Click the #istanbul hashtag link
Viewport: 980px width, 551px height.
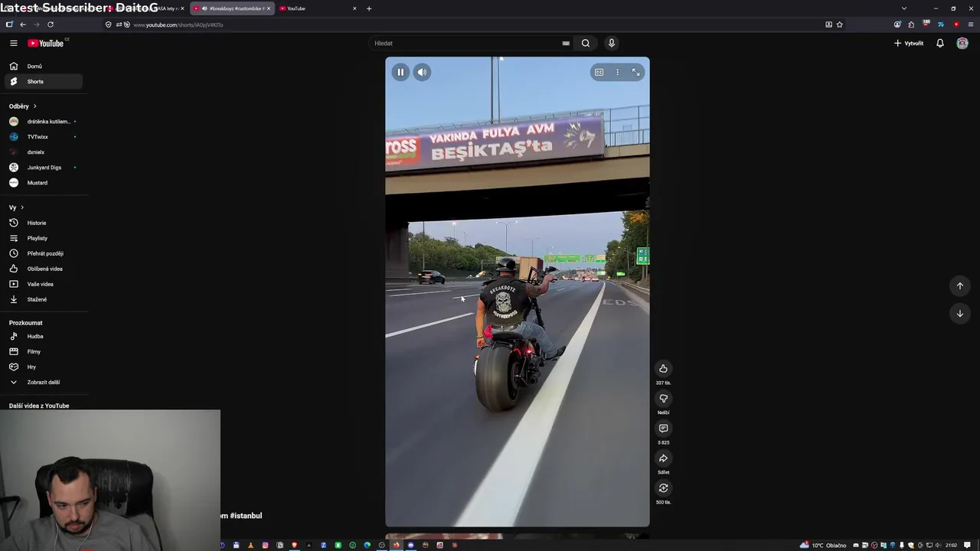246,516
